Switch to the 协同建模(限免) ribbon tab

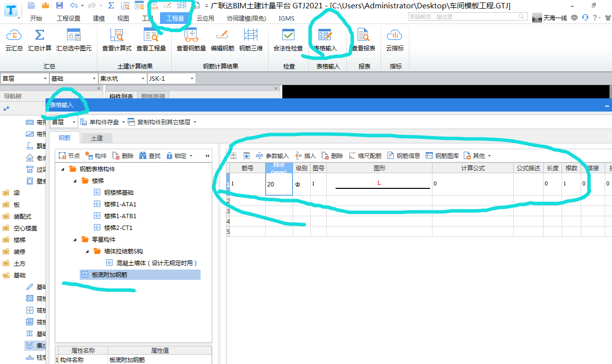(x=247, y=19)
